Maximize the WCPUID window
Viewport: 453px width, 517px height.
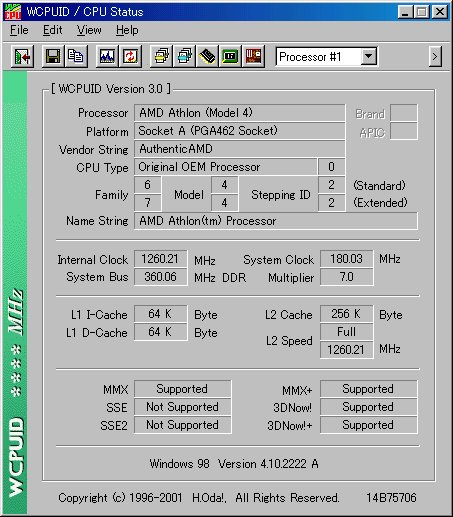pyautogui.click(x=421, y=12)
